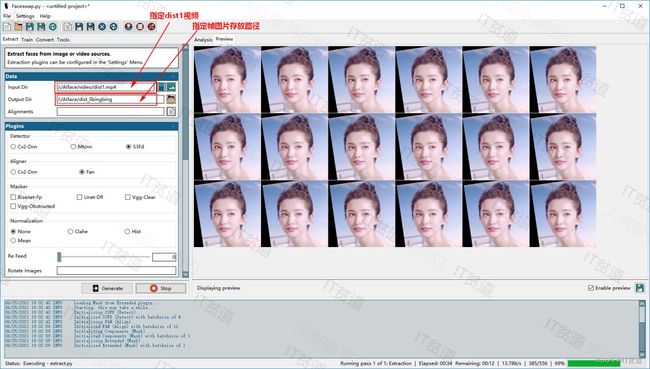
Task: Browse for Alignments file icon
Action: point(171,112)
